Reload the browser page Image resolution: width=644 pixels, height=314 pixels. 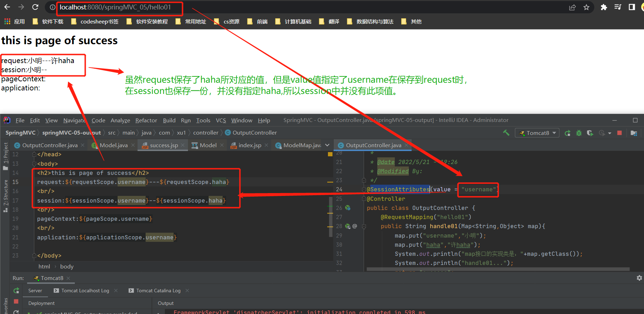click(35, 7)
